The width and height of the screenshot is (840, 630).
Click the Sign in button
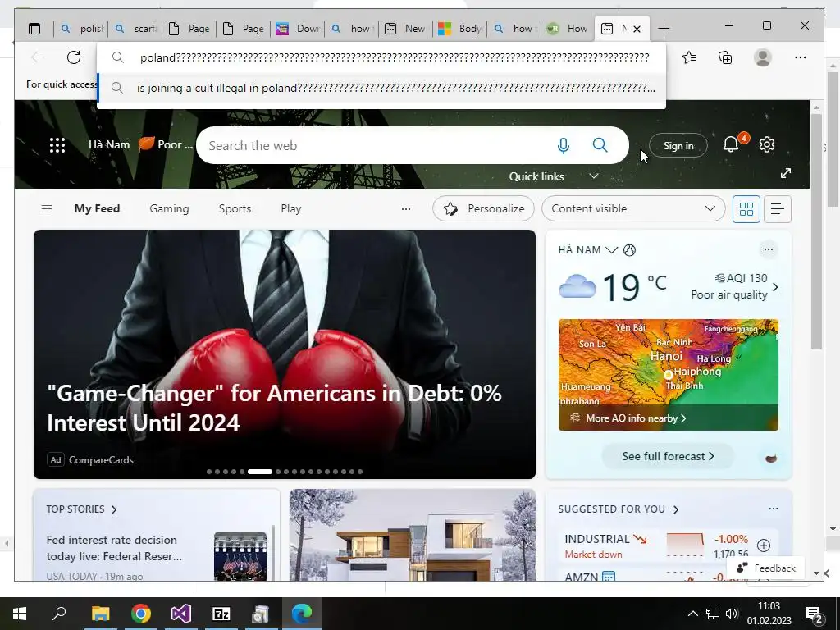[x=678, y=146]
